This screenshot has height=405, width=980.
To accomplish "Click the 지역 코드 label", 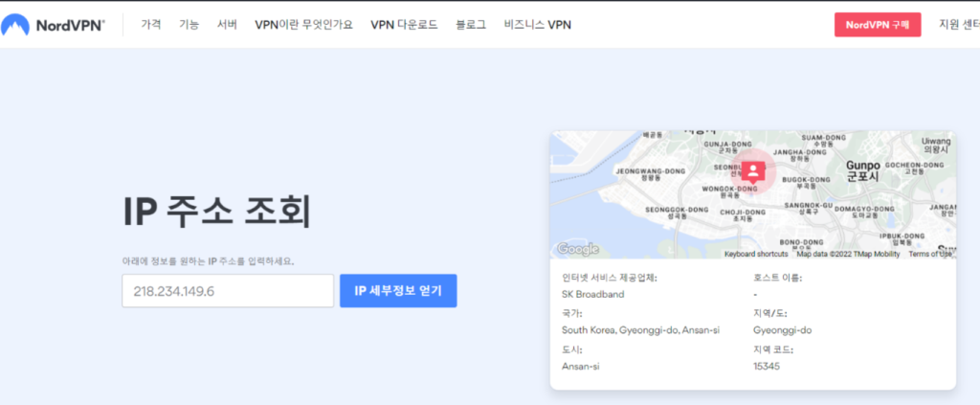I will [773, 349].
